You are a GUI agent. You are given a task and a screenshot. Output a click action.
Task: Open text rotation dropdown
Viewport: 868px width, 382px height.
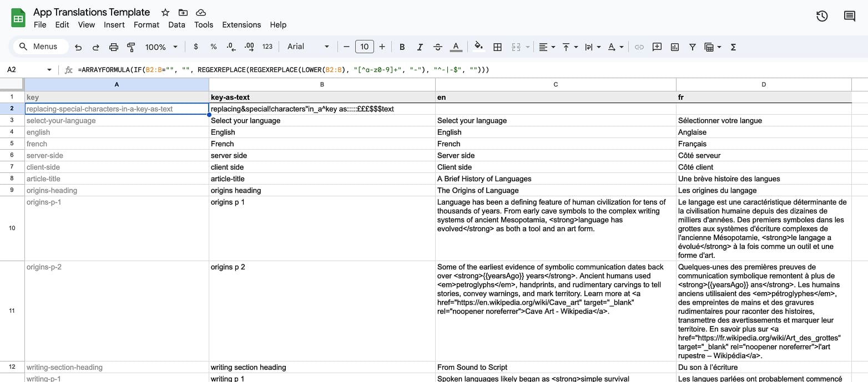615,47
